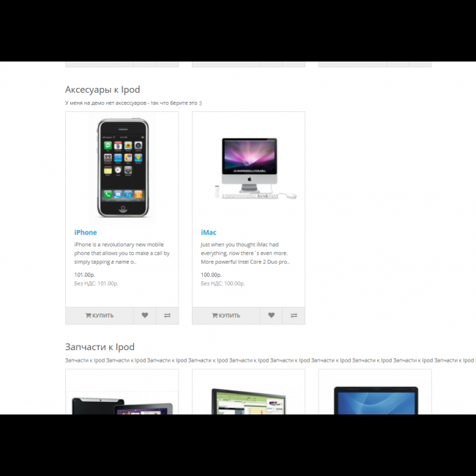
Task: Open the monitor product thumbnail in Запчасти
Action: pyautogui.click(x=248, y=401)
